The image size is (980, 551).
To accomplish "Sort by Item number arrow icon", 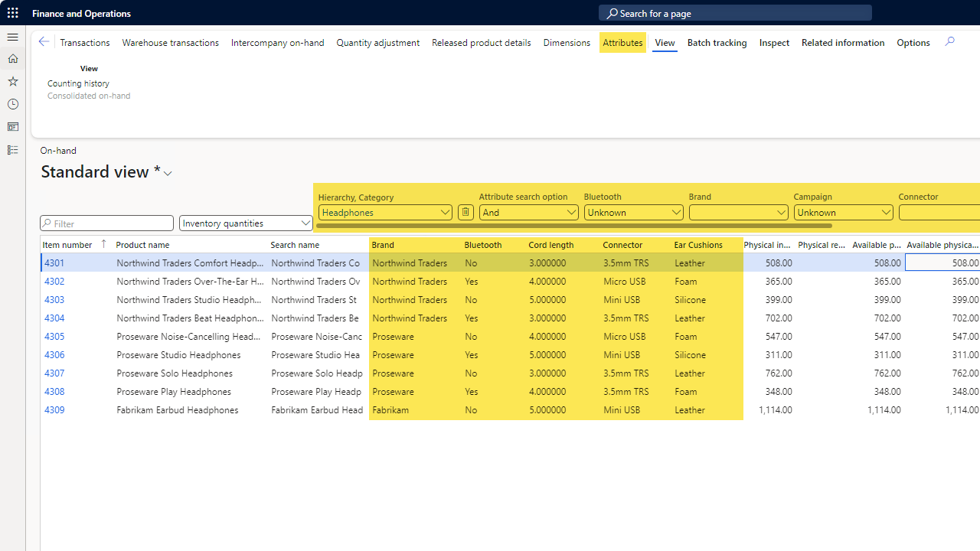I will coord(104,244).
